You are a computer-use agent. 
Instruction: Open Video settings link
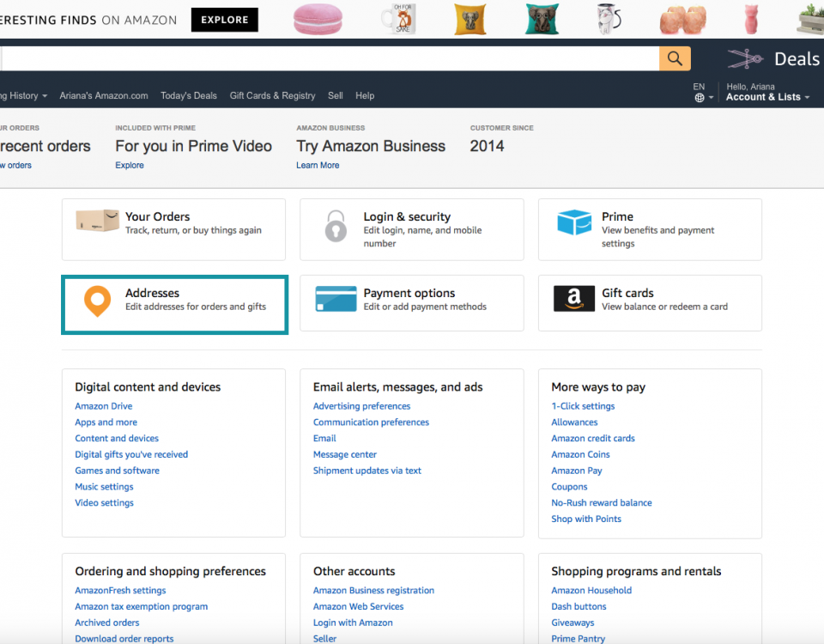coord(104,502)
